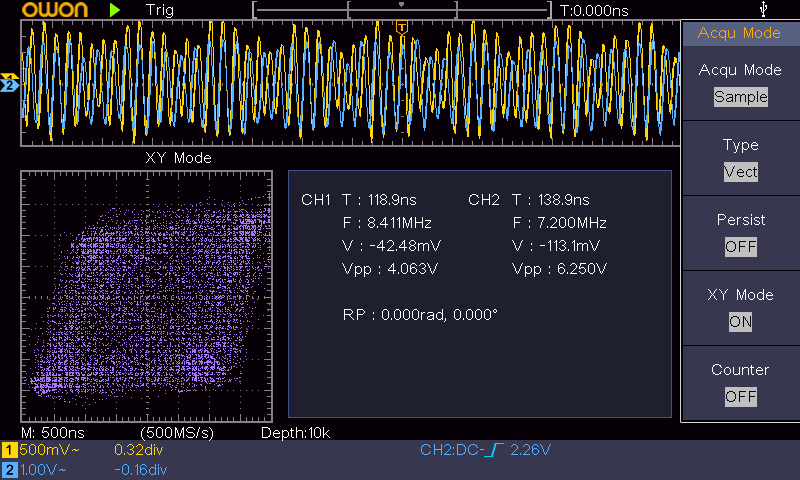800x480 pixels.
Task: Click the yellow channel 1 badge icon
Action: click(9, 450)
